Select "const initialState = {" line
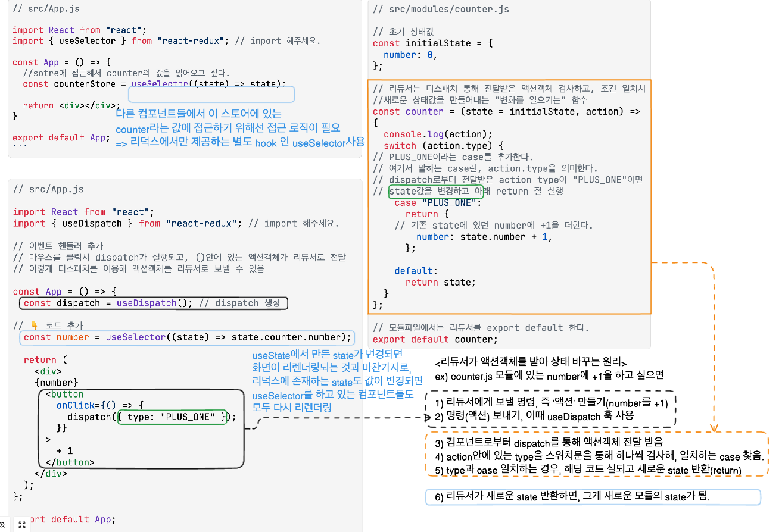 [432, 43]
